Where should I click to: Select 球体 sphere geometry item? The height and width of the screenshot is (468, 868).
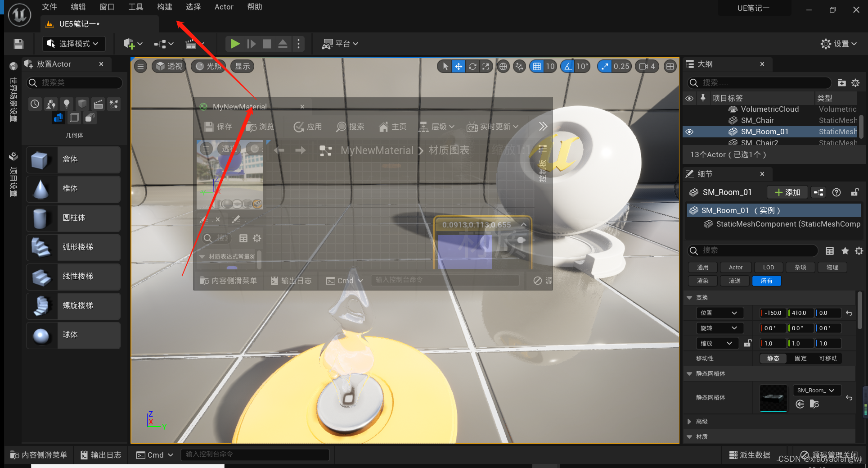(73, 335)
